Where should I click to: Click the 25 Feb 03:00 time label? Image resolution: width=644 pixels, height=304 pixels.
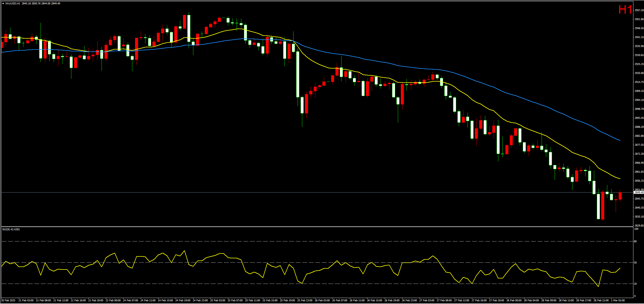click(218, 300)
